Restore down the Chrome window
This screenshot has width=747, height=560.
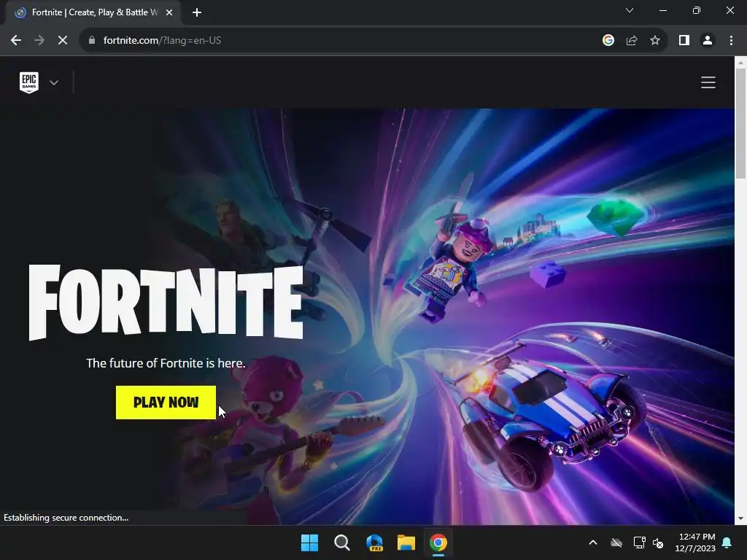697,10
